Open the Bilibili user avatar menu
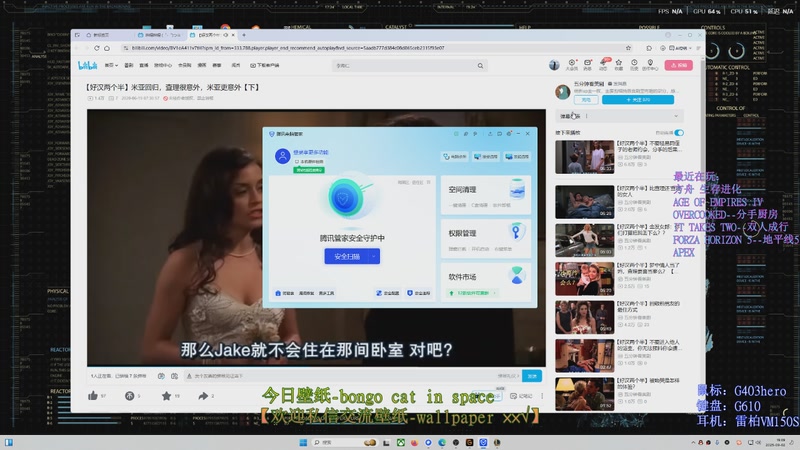800x450 pixels. tap(554, 65)
